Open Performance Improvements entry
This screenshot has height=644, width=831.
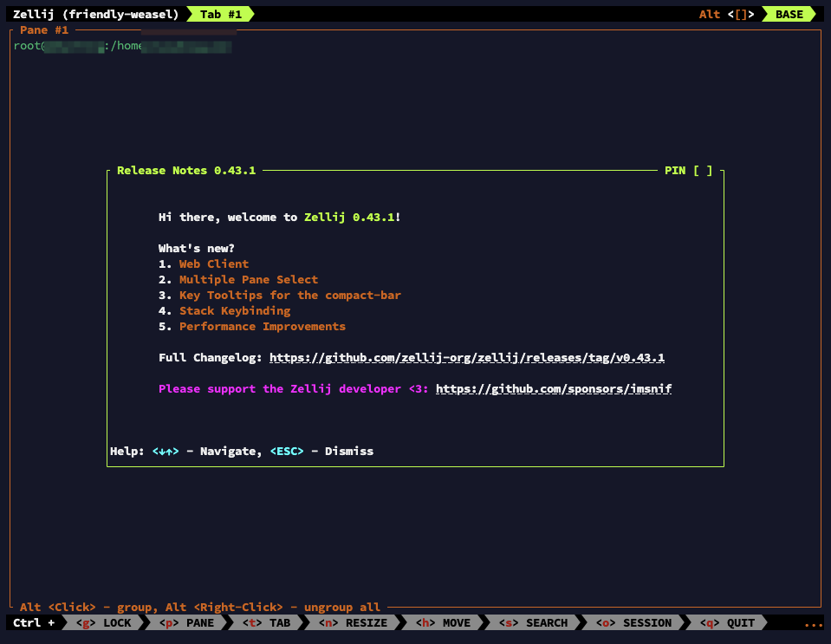coord(262,327)
